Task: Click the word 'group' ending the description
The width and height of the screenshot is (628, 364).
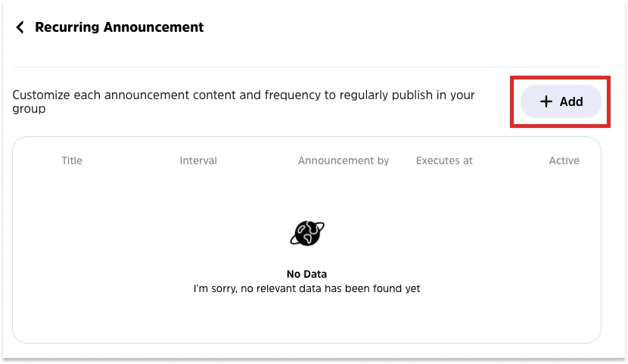Action: [x=29, y=109]
